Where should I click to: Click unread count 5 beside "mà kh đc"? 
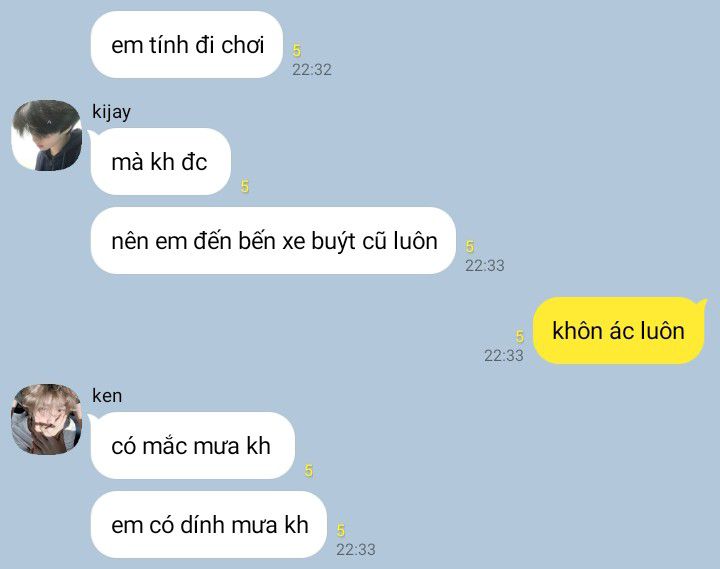coord(245,186)
